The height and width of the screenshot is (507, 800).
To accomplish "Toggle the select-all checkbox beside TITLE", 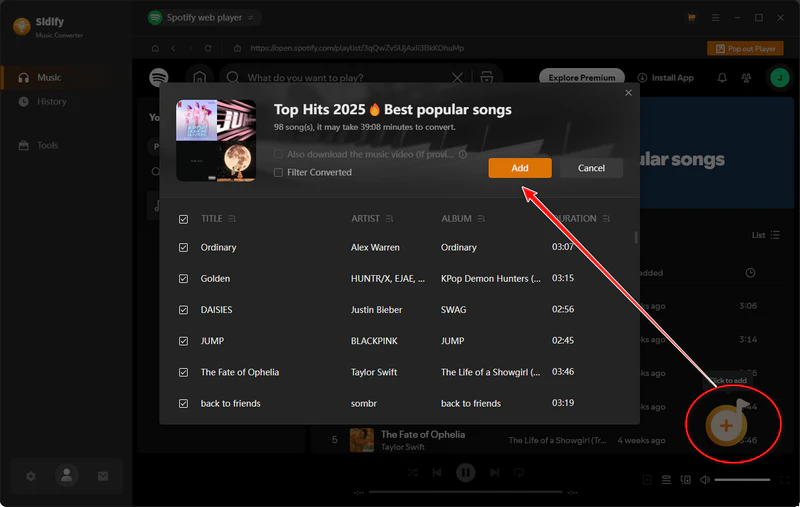I will click(183, 219).
